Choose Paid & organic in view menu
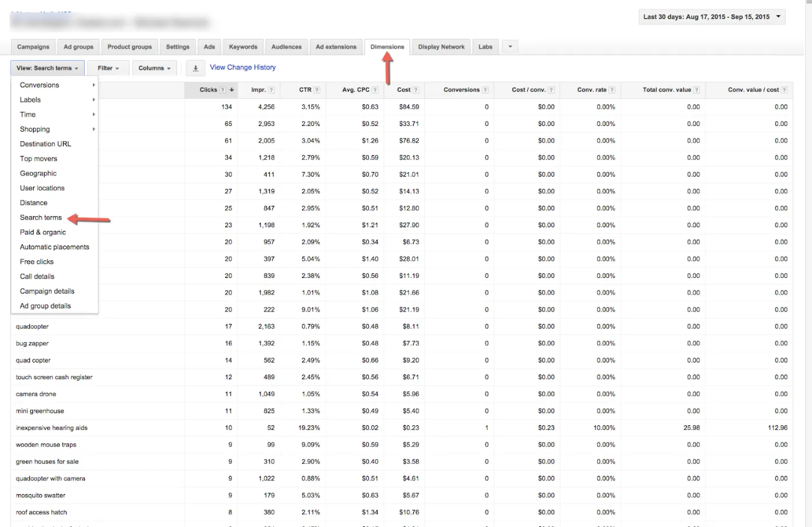 coord(42,232)
